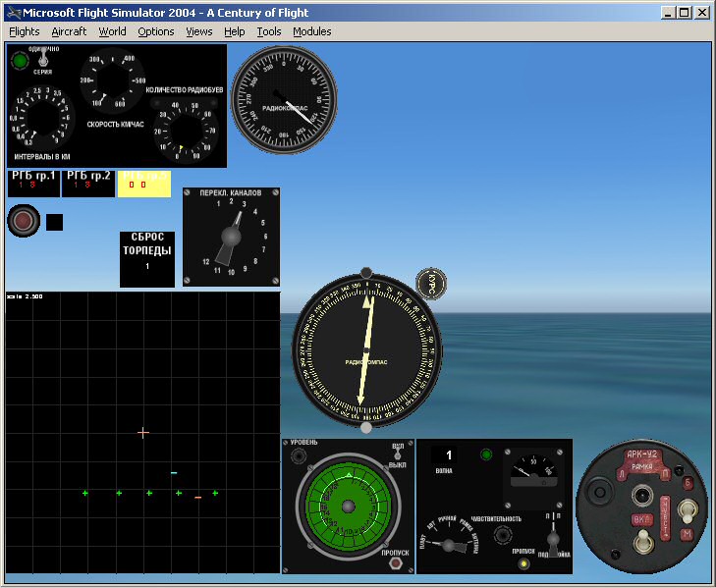Click the cyan dash marker on the grid
716x588 pixels.
[x=174, y=473]
